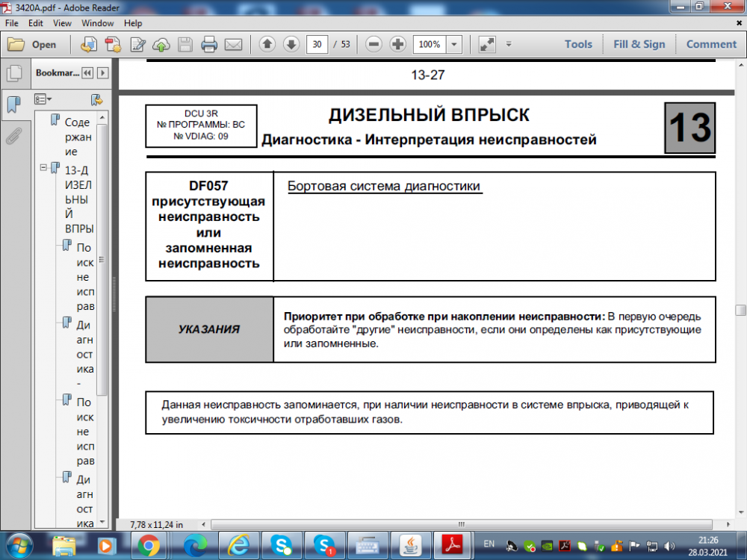Go to previous page arrow
This screenshot has height=560, width=747.
tap(267, 44)
